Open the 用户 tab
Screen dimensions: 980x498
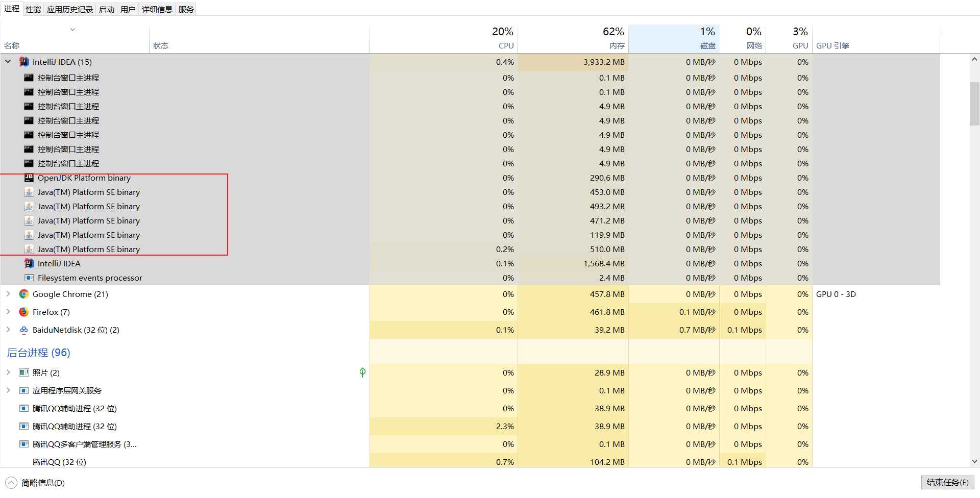click(x=128, y=9)
